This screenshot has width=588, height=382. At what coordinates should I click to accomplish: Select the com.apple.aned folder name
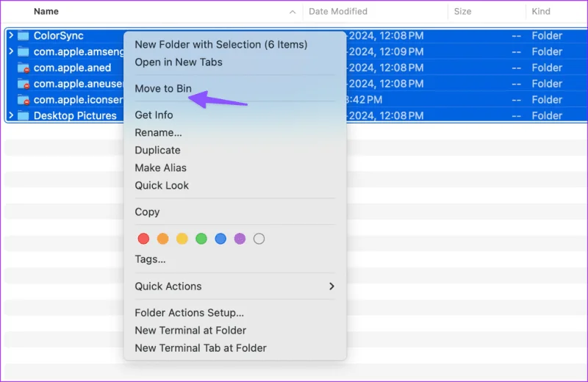72,68
